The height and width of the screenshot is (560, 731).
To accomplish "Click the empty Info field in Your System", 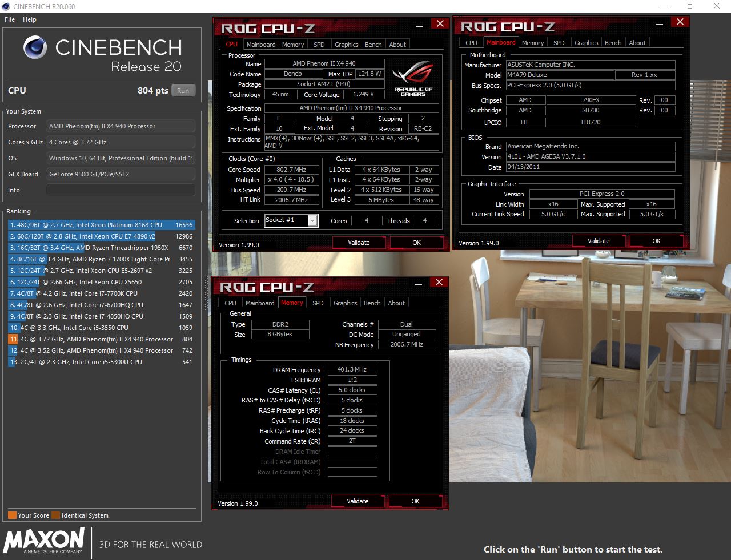I will click(121, 190).
